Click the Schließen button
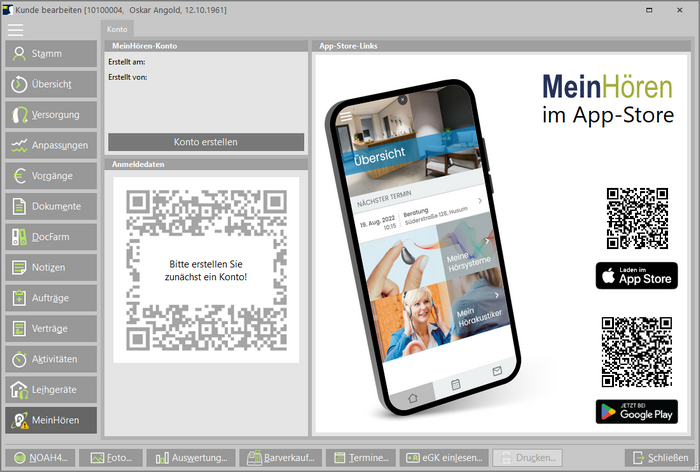 tap(657, 458)
